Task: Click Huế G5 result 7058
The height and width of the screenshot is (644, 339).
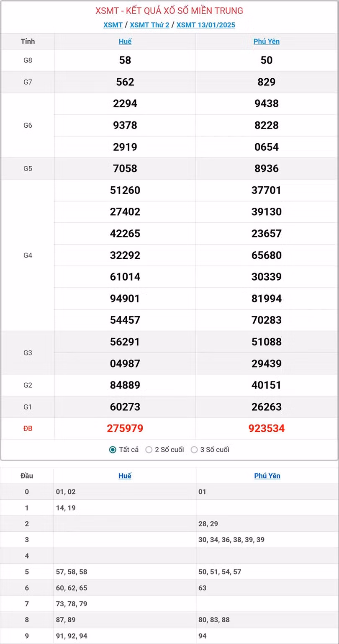Action: point(125,168)
